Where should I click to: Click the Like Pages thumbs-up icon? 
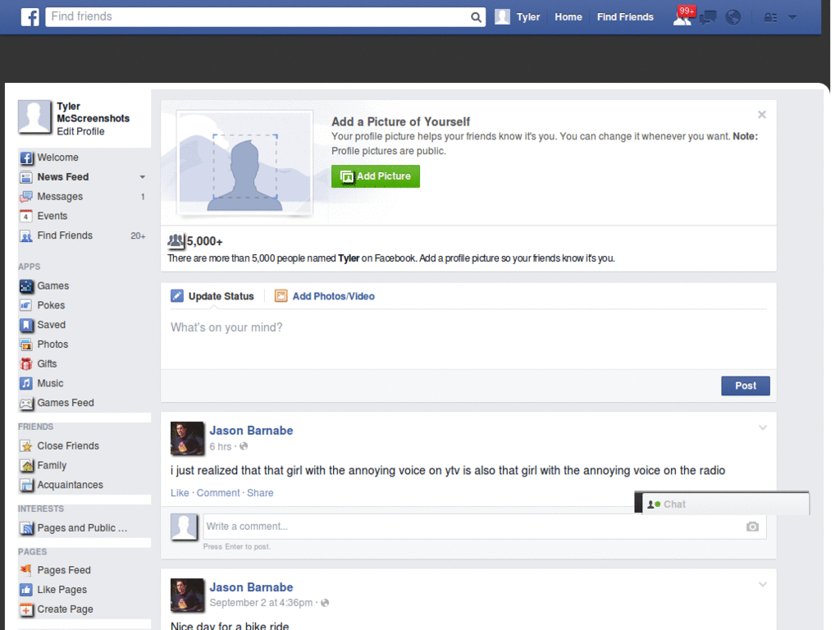point(26,590)
